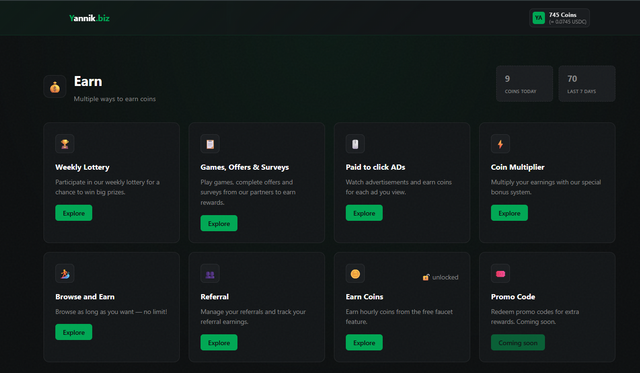Click the Coming soon Promo Code button
This screenshot has width=640, height=373.
(518, 342)
